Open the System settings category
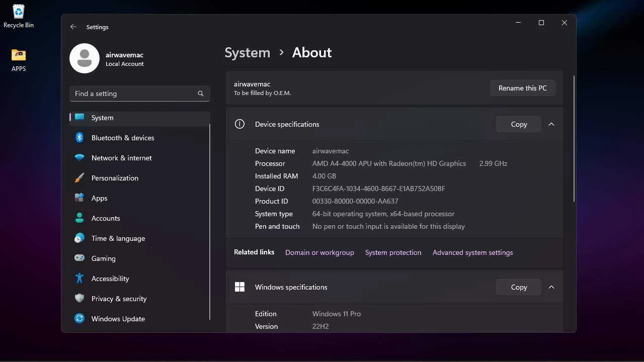Screen dimensions: 644x362 click(139, 118)
